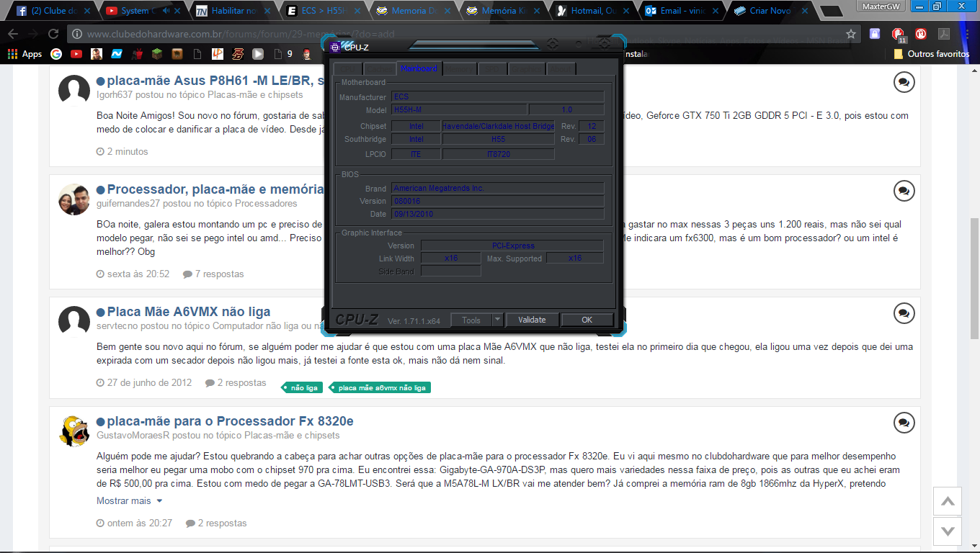
Task: Click the scroll-down arrow button
Action: [x=948, y=531]
